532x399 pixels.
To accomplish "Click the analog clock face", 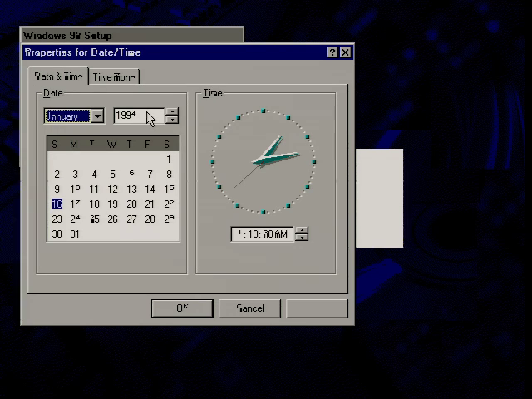I will (264, 161).
